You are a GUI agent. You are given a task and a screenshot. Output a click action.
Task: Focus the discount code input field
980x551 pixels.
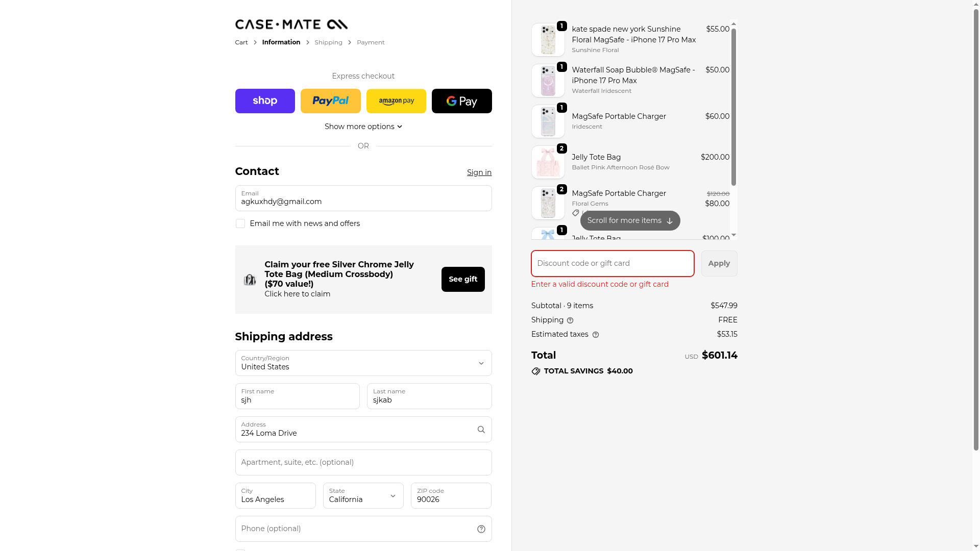(x=612, y=263)
